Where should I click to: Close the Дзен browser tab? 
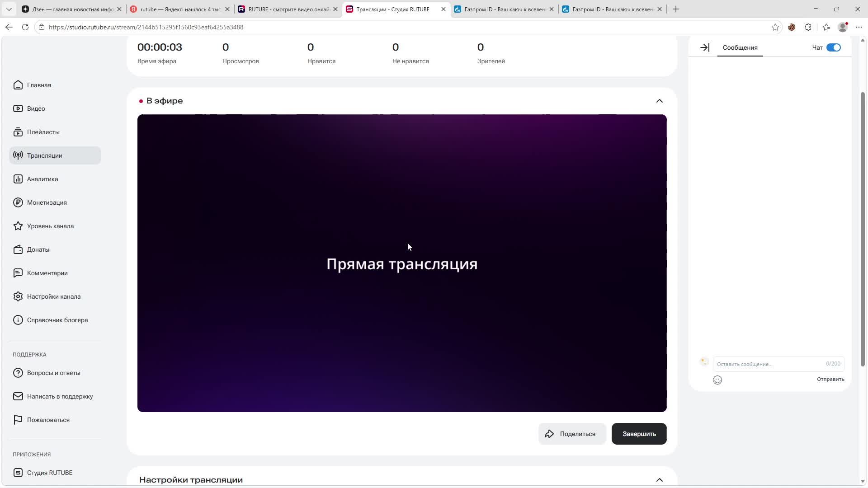tap(119, 9)
